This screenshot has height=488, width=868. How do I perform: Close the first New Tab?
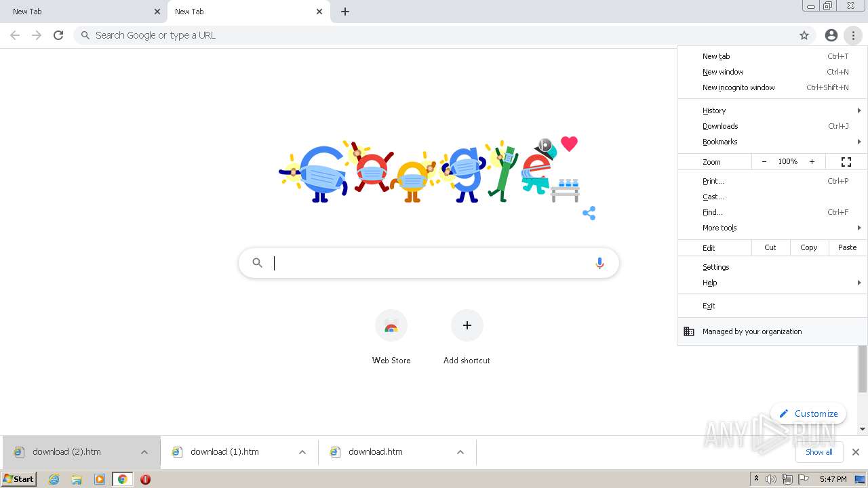[x=157, y=12]
